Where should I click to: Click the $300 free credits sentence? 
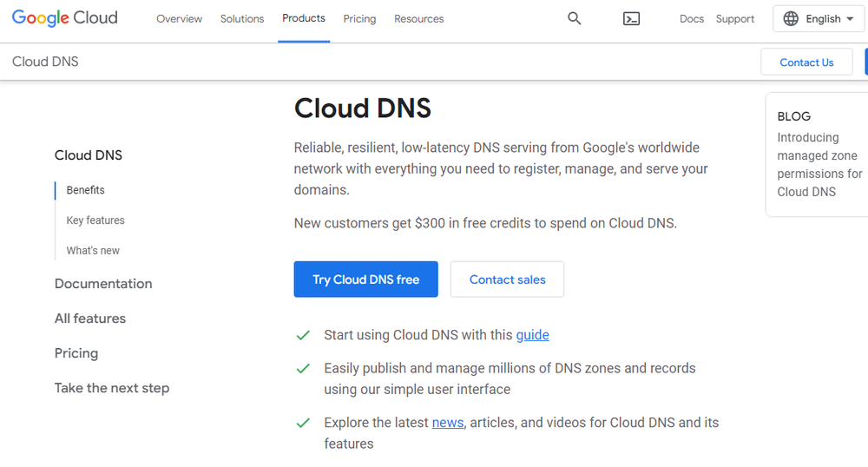[485, 223]
